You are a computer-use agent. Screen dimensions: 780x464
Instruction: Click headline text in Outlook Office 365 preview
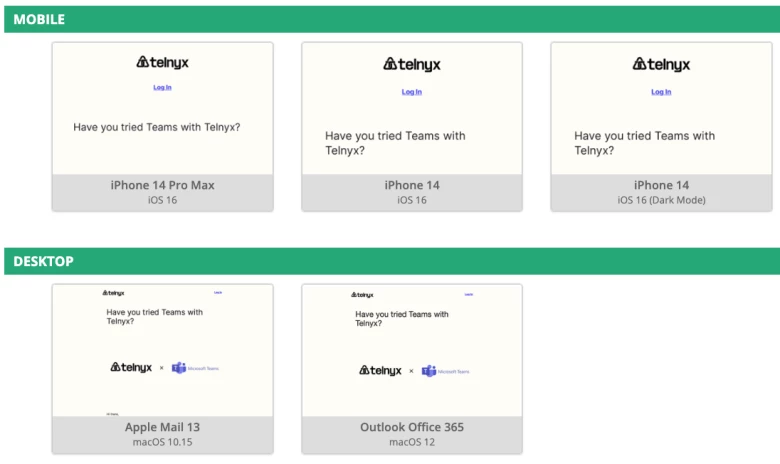(x=402, y=319)
